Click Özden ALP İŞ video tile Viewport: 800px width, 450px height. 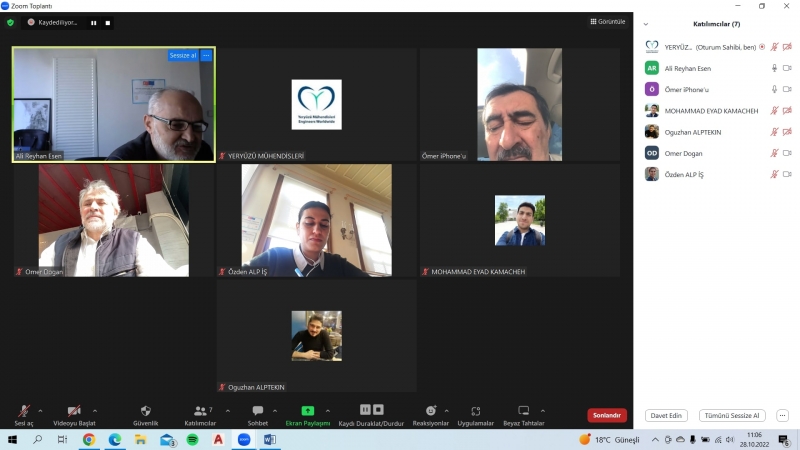pos(317,220)
